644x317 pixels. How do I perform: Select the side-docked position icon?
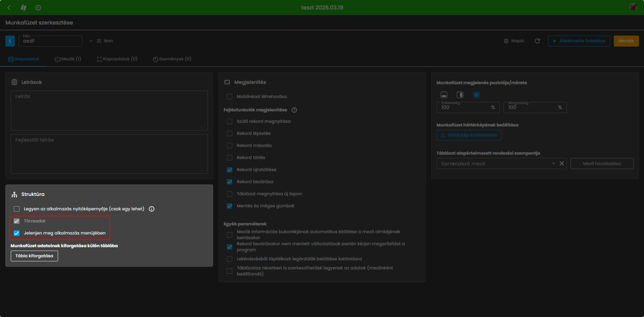point(460,95)
